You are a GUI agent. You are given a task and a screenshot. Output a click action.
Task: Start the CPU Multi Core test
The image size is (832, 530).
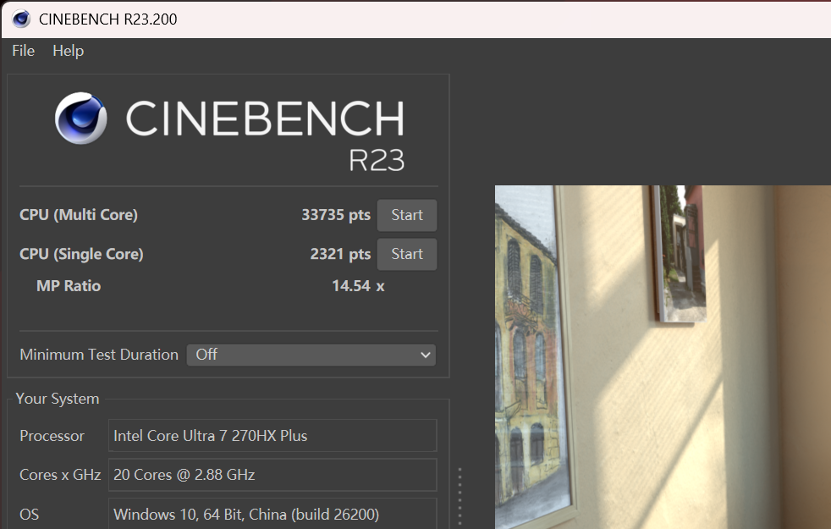point(407,215)
